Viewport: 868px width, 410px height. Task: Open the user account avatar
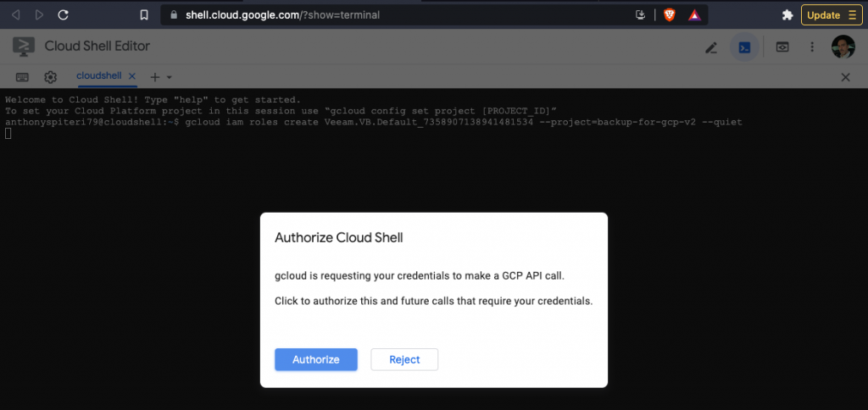tap(843, 47)
